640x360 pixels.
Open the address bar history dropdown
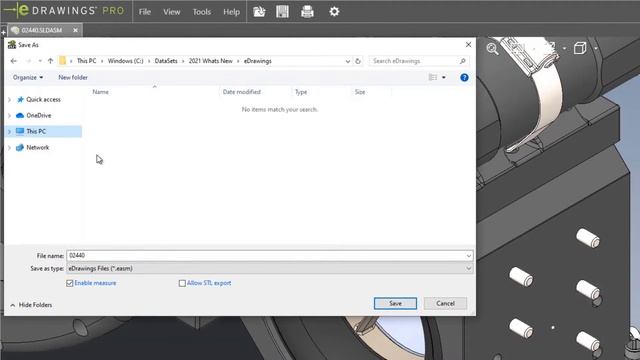[x=347, y=61]
